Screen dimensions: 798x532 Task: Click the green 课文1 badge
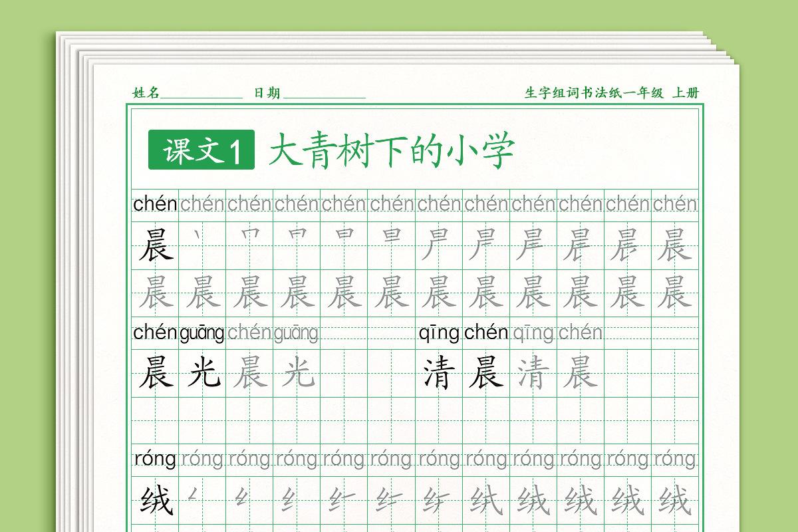tap(201, 150)
